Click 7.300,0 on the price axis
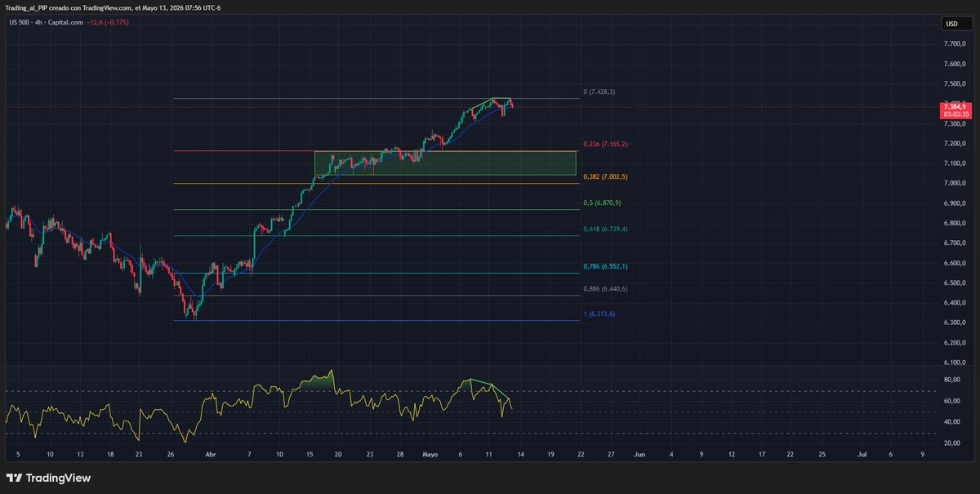 coord(955,123)
